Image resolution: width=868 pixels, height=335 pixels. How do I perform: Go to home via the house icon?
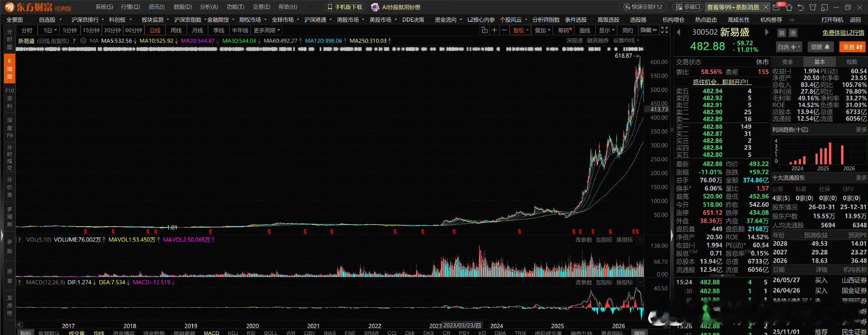point(789,7)
